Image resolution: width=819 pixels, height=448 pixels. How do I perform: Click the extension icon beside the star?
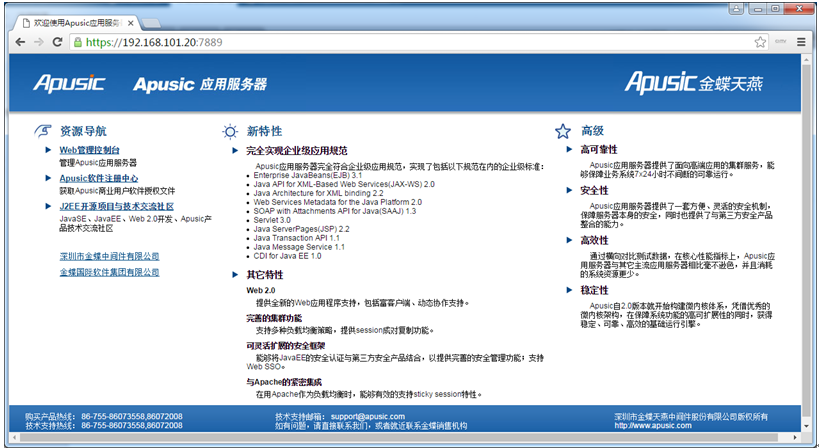click(780, 41)
